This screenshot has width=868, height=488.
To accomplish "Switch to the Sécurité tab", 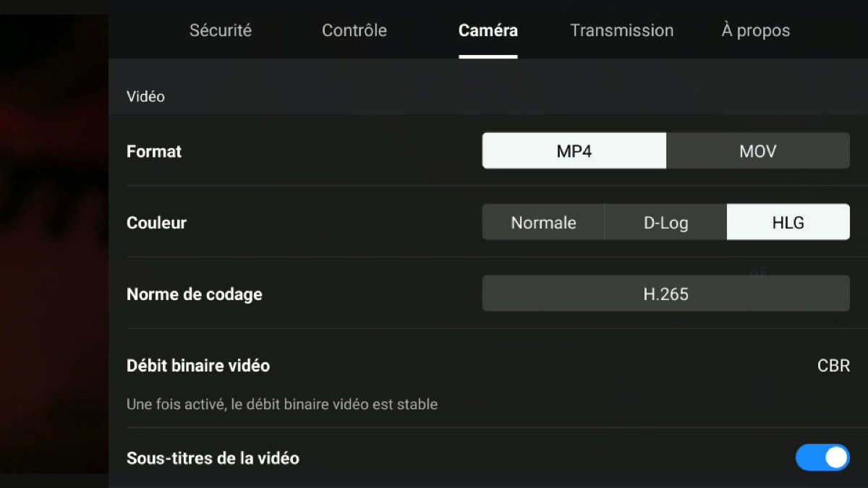I will click(x=221, y=30).
